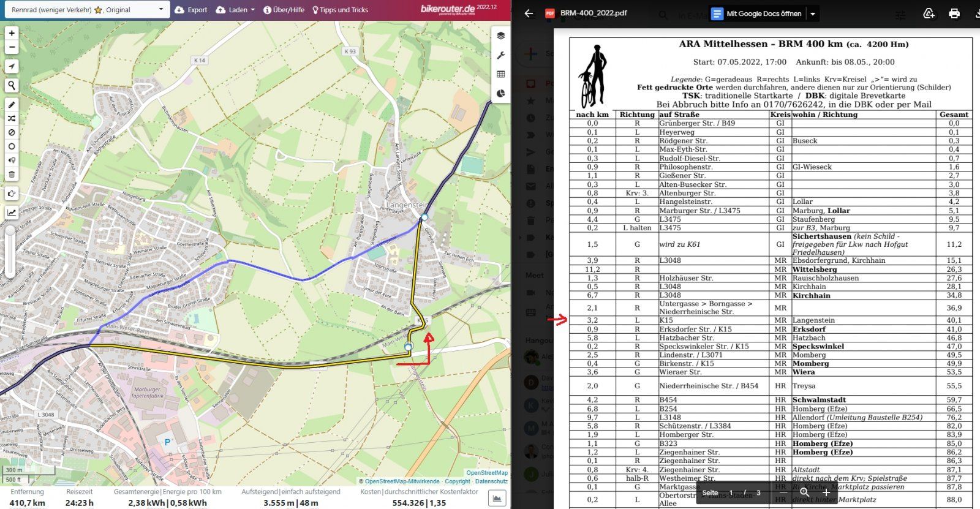This screenshot has width=980, height=509.
Task: Toggle the elevation chart button in left toolbar
Action: (x=12, y=213)
